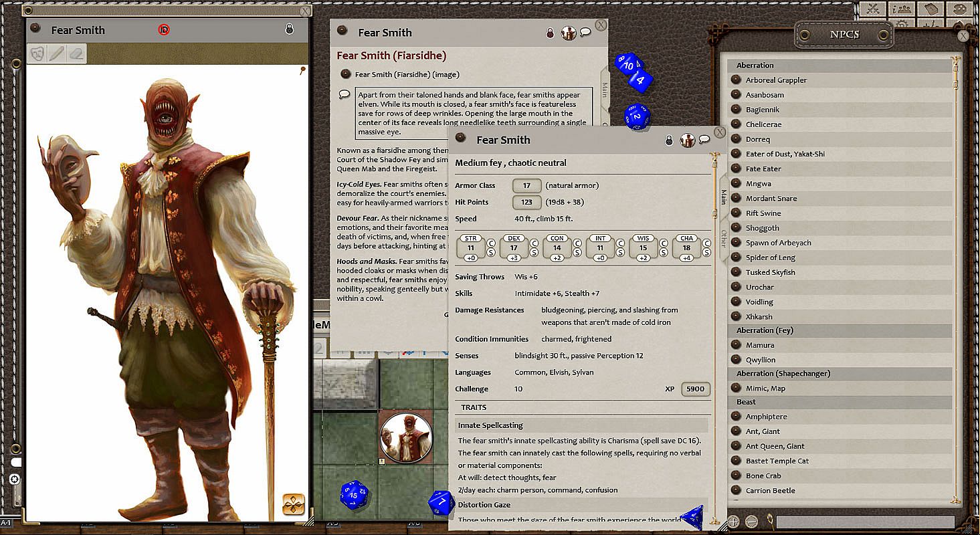Screen dimensions: 980x535
Task: Open Bastet Temple Cat NPC entry
Action: (840, 461)
